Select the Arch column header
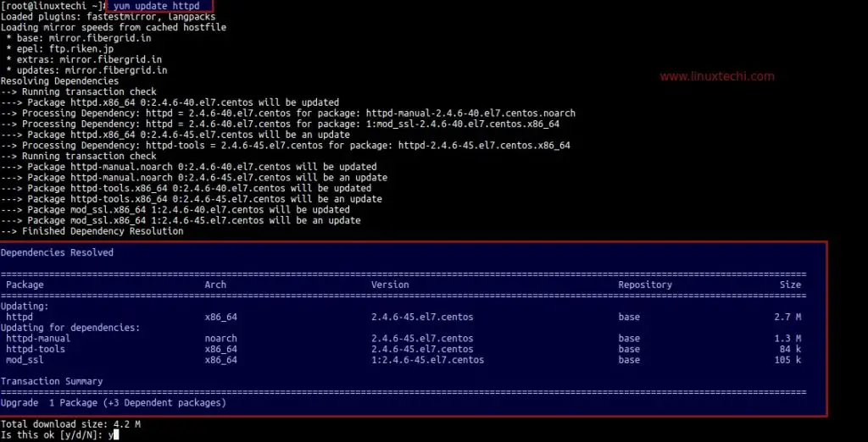The width and height of the screenshot is (868, 442). click(215, 285)
